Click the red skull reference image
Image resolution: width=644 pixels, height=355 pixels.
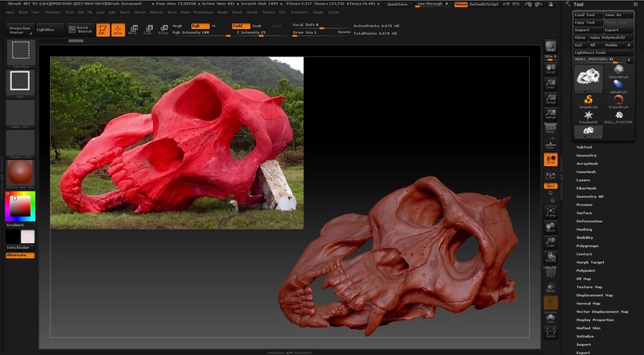tap(176, 142)
